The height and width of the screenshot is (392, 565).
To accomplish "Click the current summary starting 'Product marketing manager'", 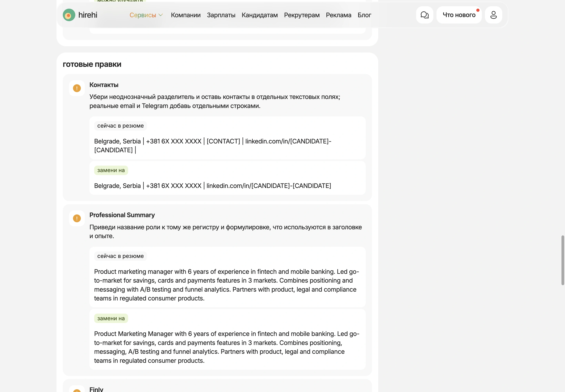I will [x=226, y=285].
